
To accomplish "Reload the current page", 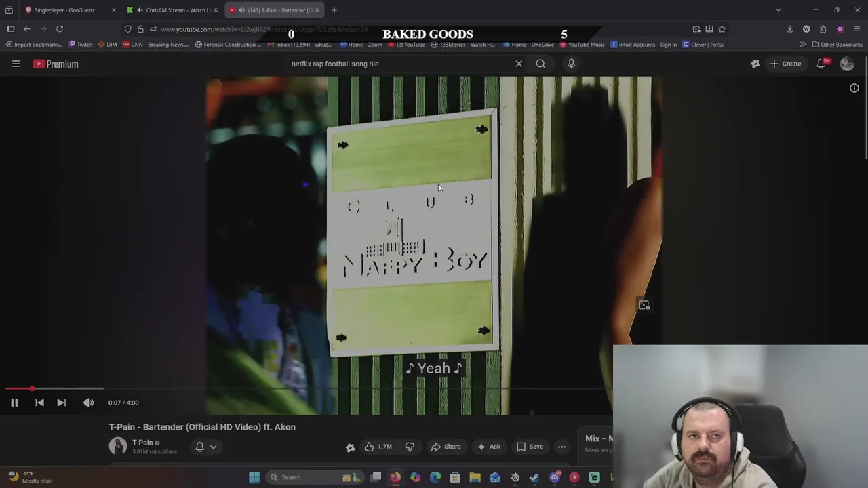I will coord(60,29).
